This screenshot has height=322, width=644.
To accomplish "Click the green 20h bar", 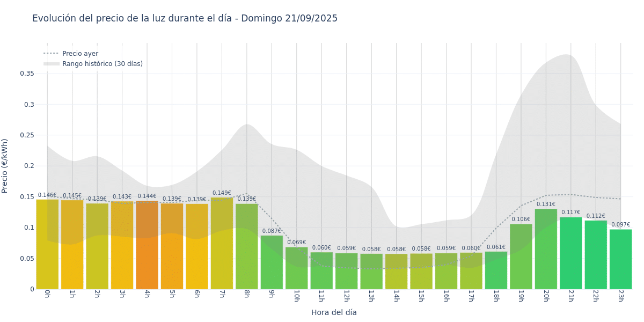I will tap(546, 249).
